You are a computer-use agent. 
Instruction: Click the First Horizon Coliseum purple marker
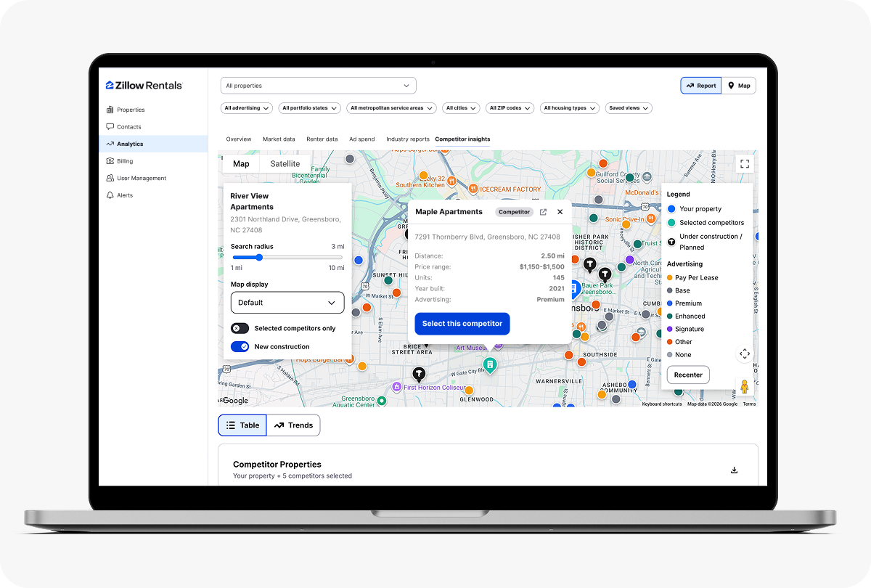396,388
